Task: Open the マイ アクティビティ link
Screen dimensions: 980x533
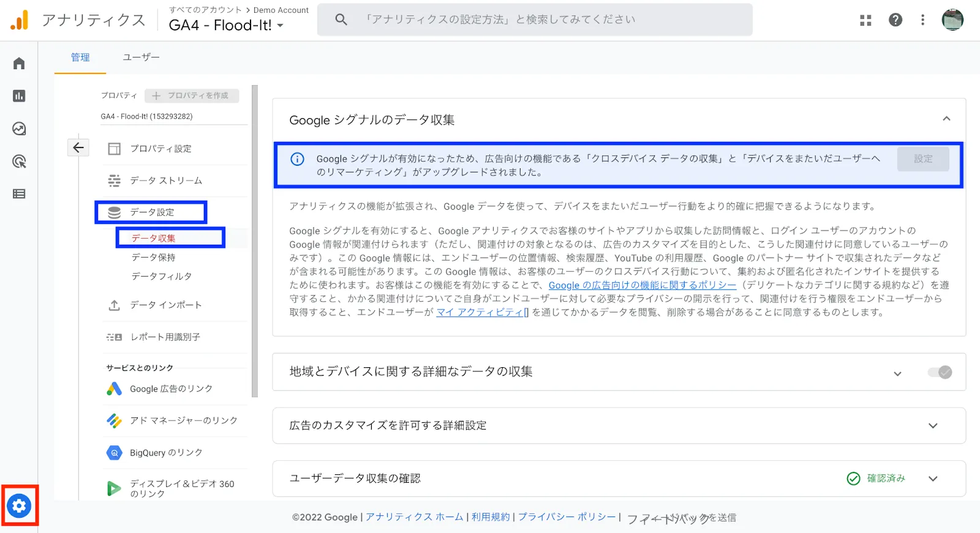Action: coord(482,312)
